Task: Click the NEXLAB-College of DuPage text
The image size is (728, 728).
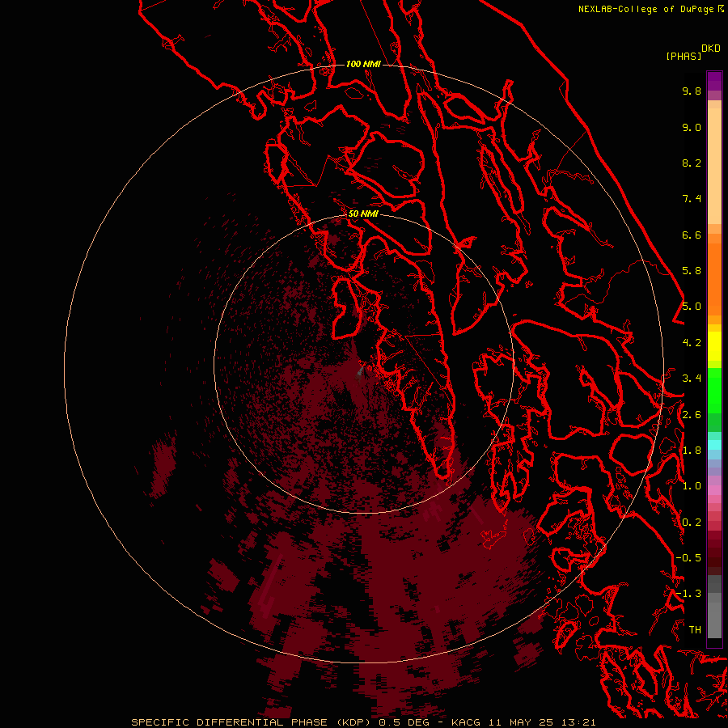Action: tap(647, 9)
